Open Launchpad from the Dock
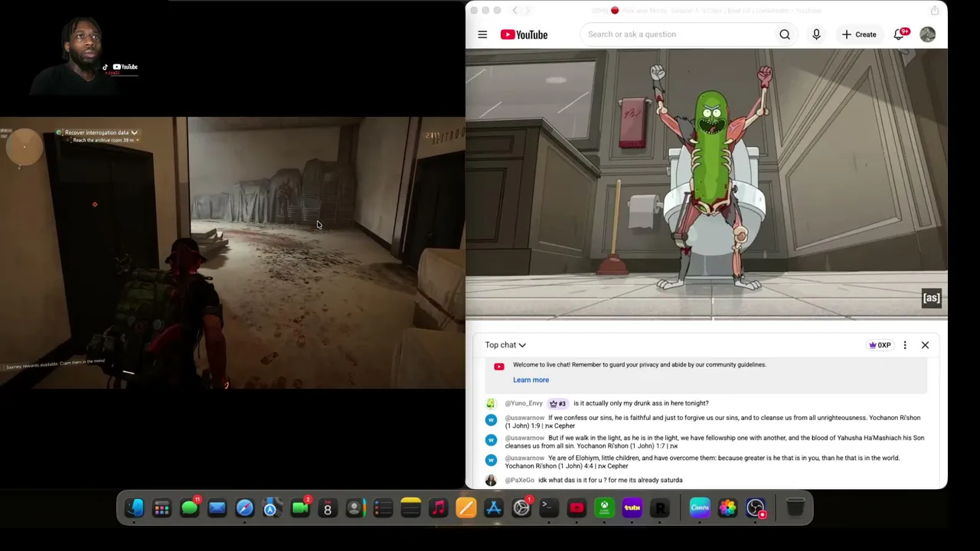This screenshot has width=980, height=551. 162,508
